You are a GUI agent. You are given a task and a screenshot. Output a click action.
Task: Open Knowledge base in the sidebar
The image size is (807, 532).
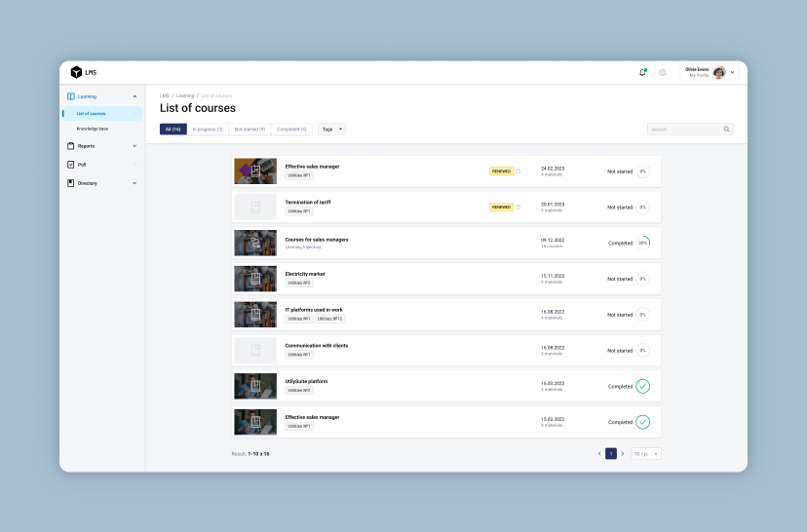click(93, 129)
